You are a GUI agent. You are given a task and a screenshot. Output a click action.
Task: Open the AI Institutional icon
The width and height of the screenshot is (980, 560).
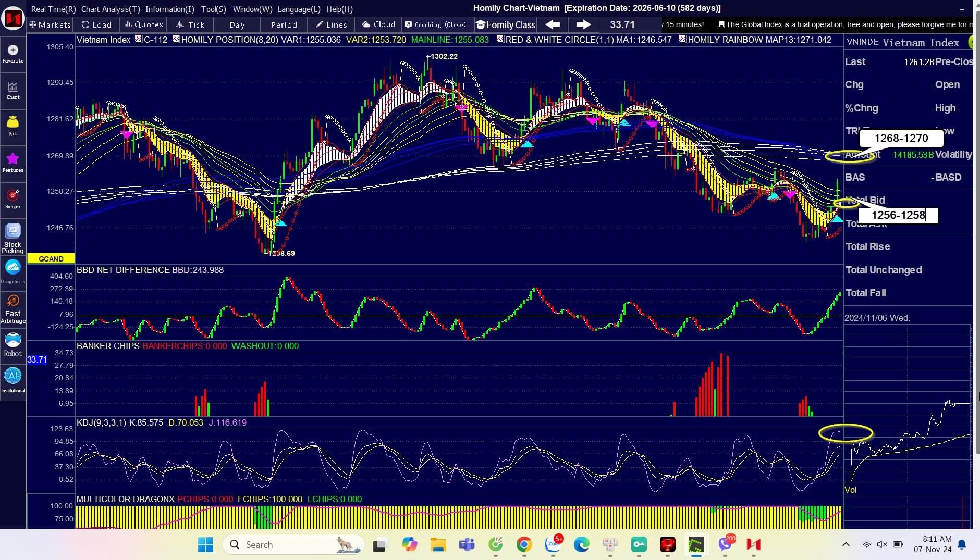pyautogui.click(x=13, y=380)
